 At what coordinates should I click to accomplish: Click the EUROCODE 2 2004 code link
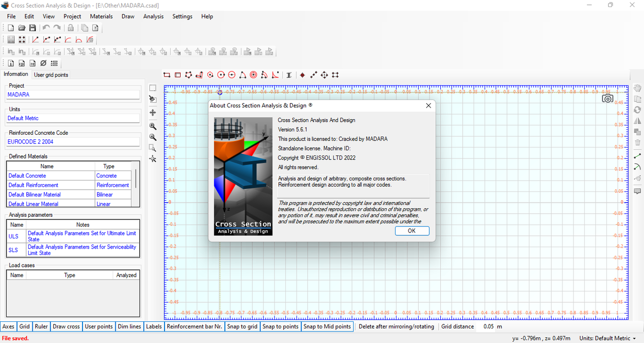[x=73, y=142]
